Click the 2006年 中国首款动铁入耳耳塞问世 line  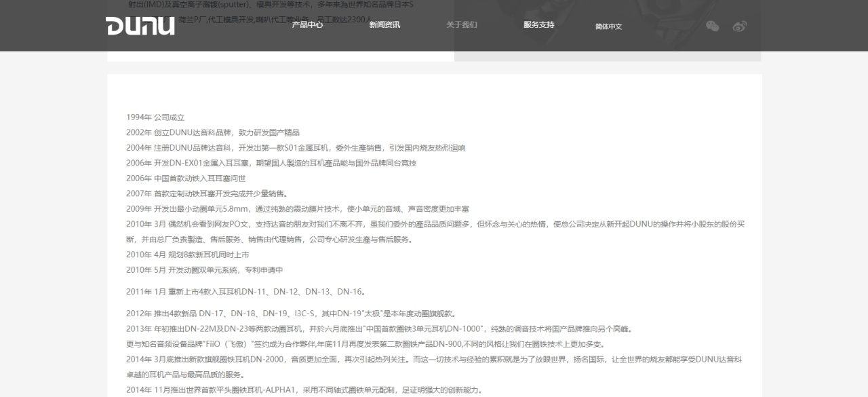186,178
